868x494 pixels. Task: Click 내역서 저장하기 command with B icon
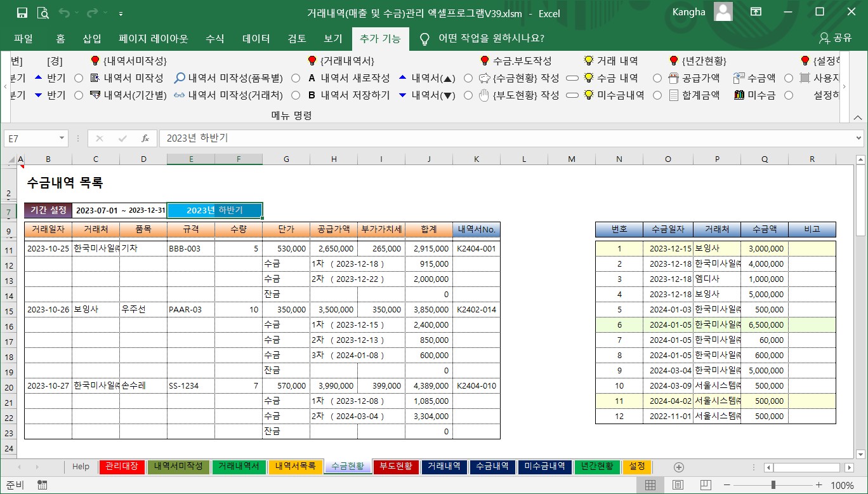point(348,95)
